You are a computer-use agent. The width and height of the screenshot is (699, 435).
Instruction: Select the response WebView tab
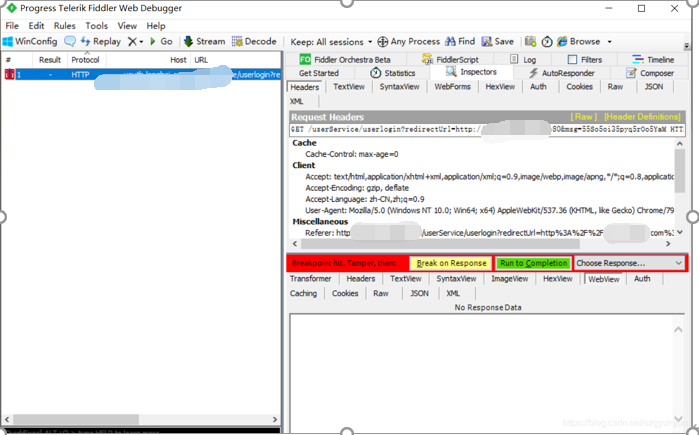(x=604, y=279)
